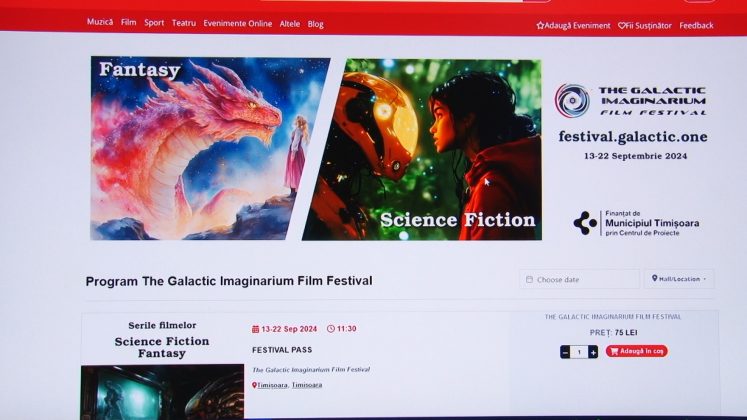
Task: Open the Film category
Action: pos(129,22)
